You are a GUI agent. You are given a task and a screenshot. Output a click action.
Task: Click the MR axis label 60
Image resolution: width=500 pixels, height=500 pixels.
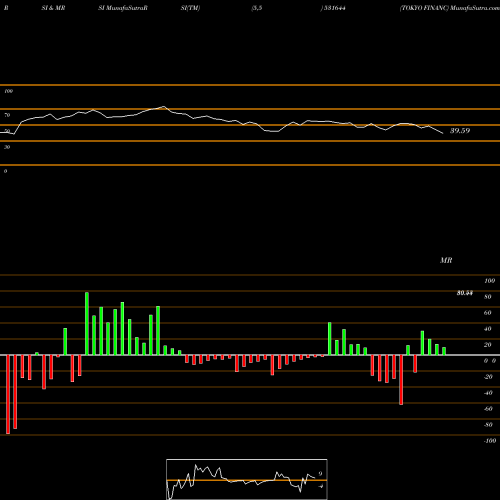[x=488, y=313]
